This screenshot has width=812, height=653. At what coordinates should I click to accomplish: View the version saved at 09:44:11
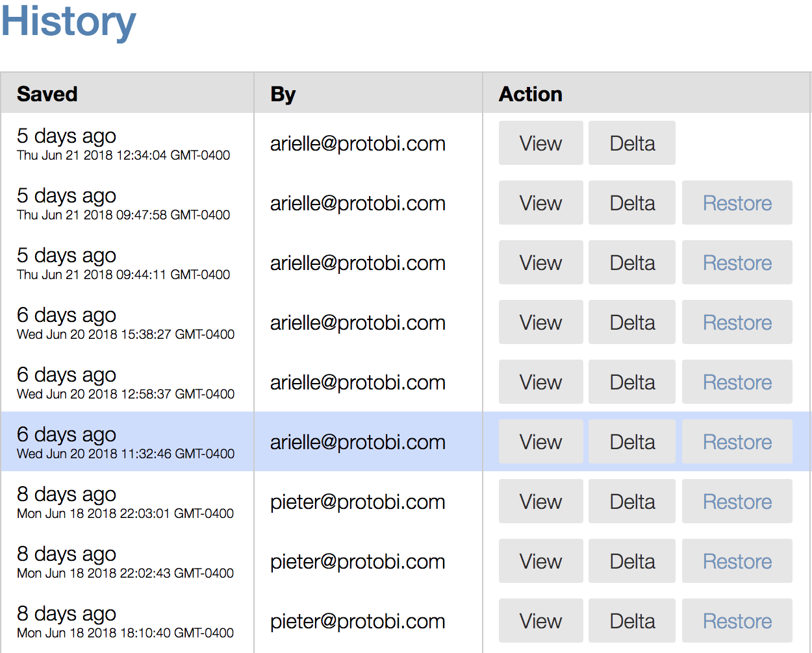(x=540, y=262)
